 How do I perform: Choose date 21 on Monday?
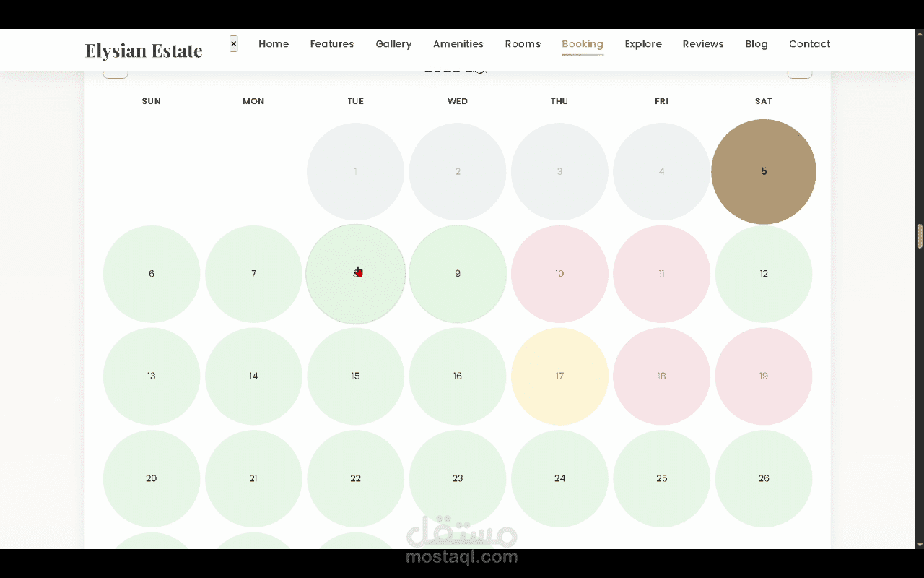coord(253,478)
